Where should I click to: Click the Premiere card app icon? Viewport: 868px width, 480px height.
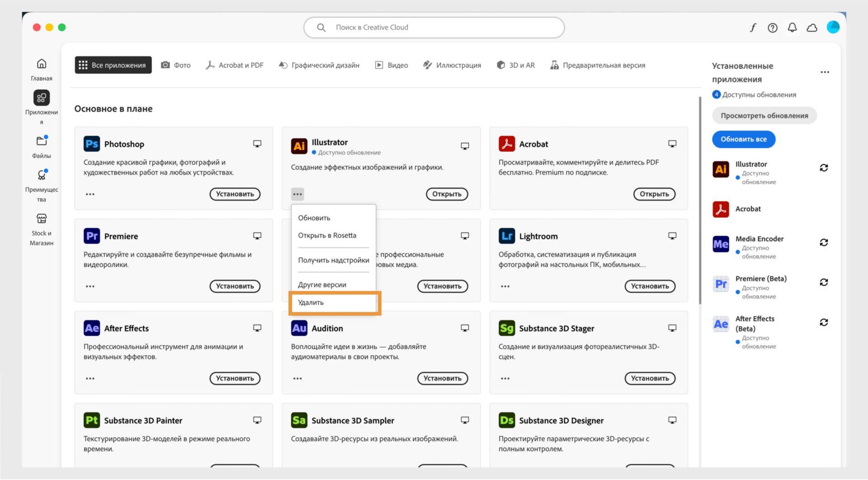[x=92, y=236]
